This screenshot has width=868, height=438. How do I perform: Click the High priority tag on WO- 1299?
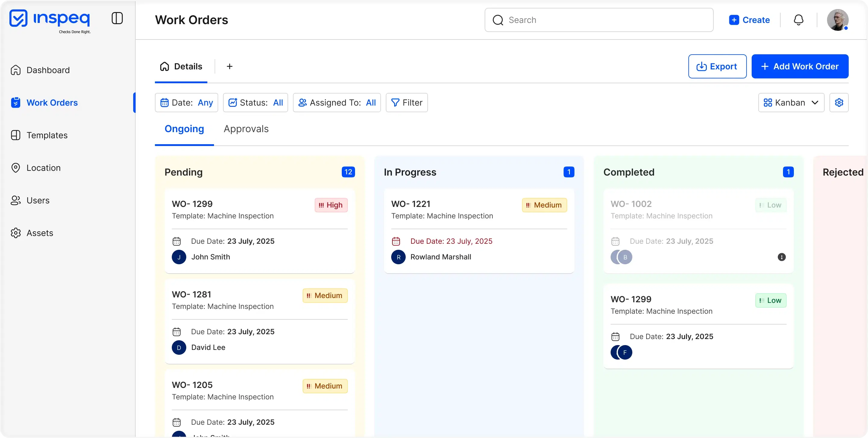pos(331,205)
